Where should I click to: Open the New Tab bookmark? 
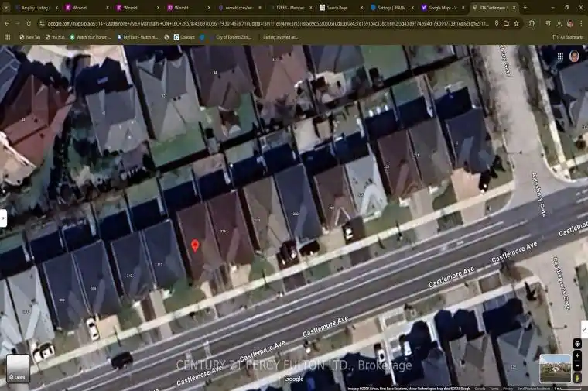click(30, 37)
